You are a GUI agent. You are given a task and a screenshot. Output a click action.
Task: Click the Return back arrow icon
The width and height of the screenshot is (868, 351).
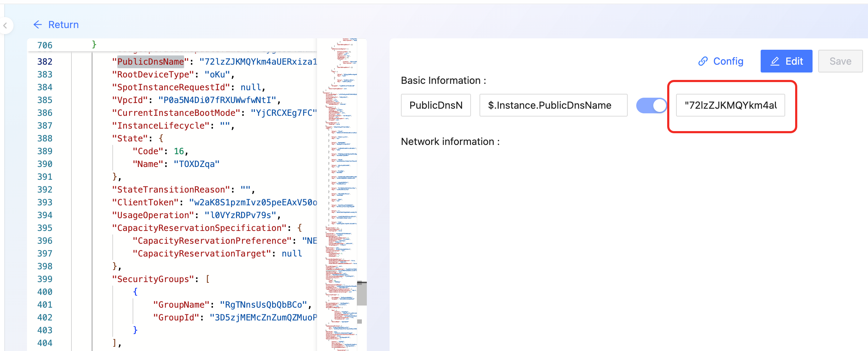(x=37, y=25)
